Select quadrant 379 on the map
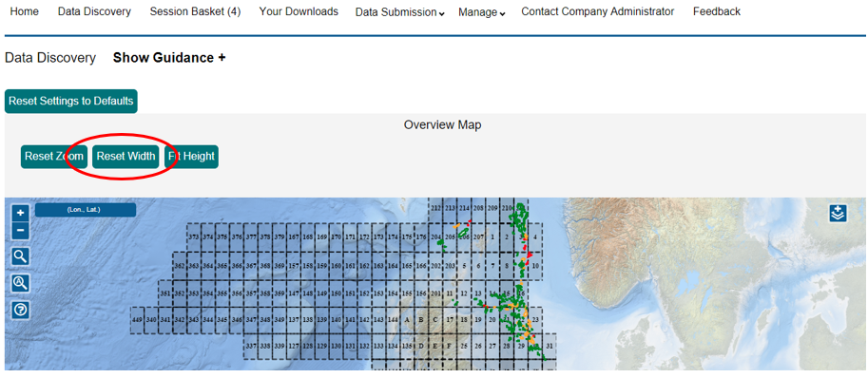868x378 pixels. coord(280,237)
